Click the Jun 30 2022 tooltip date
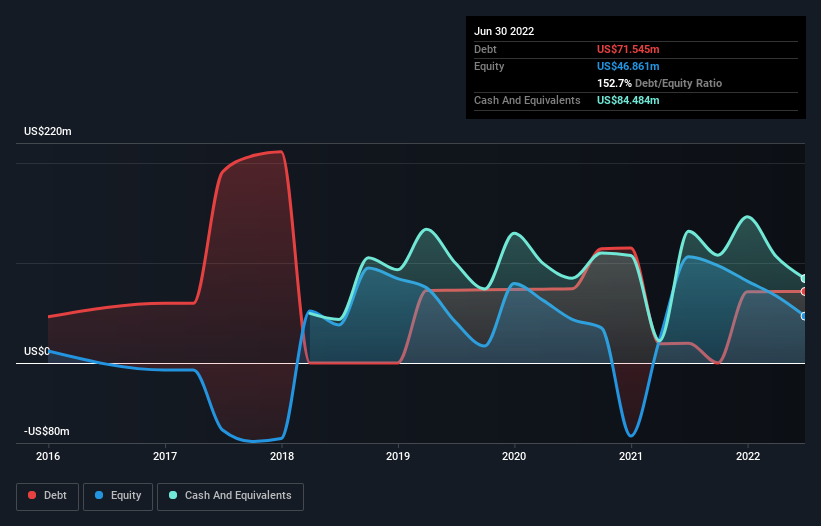 (x=504, y=31)
